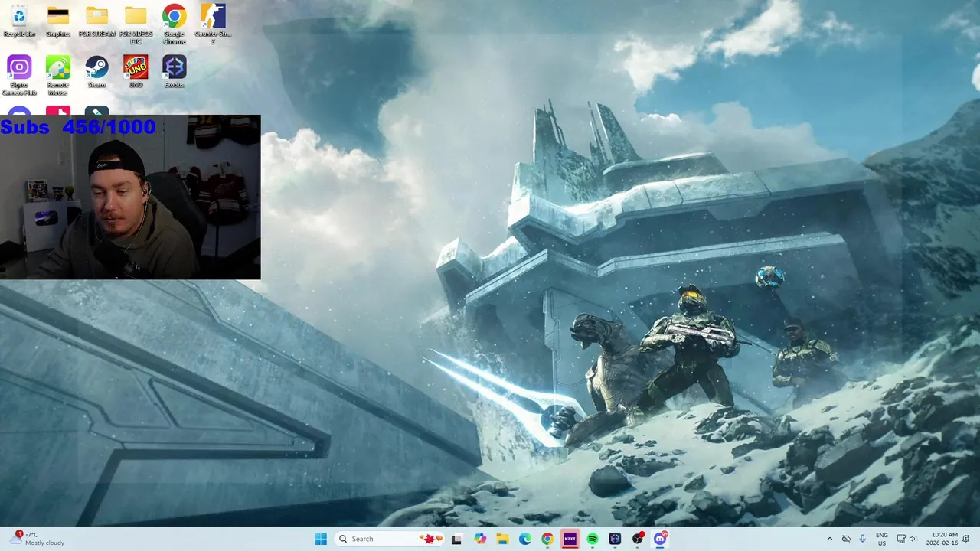Open the Windows Start menu

click(x=321, y=539)
